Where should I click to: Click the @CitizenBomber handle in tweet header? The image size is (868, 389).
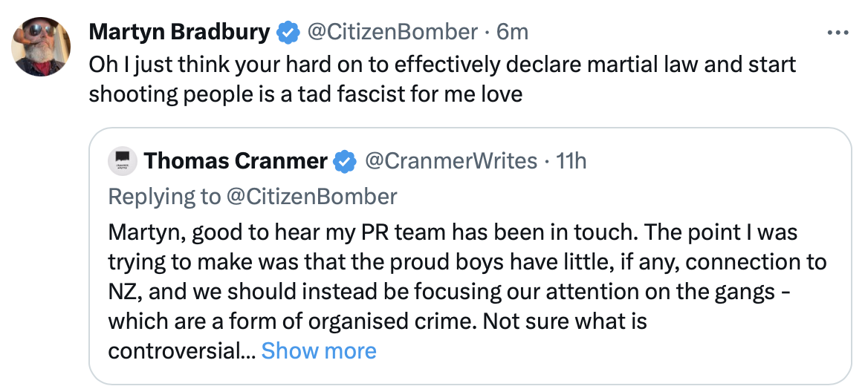click(392, 33)
